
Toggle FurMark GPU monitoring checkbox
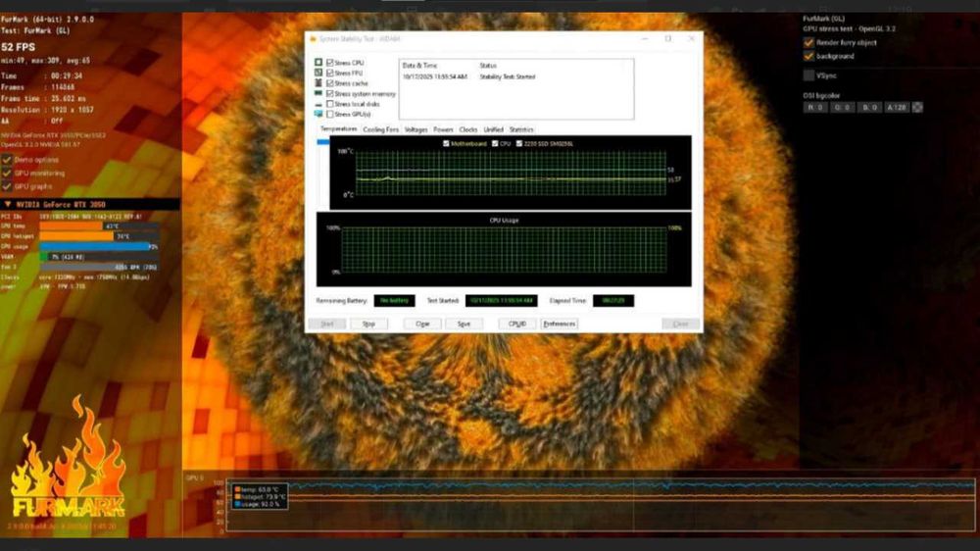[7, 174]
